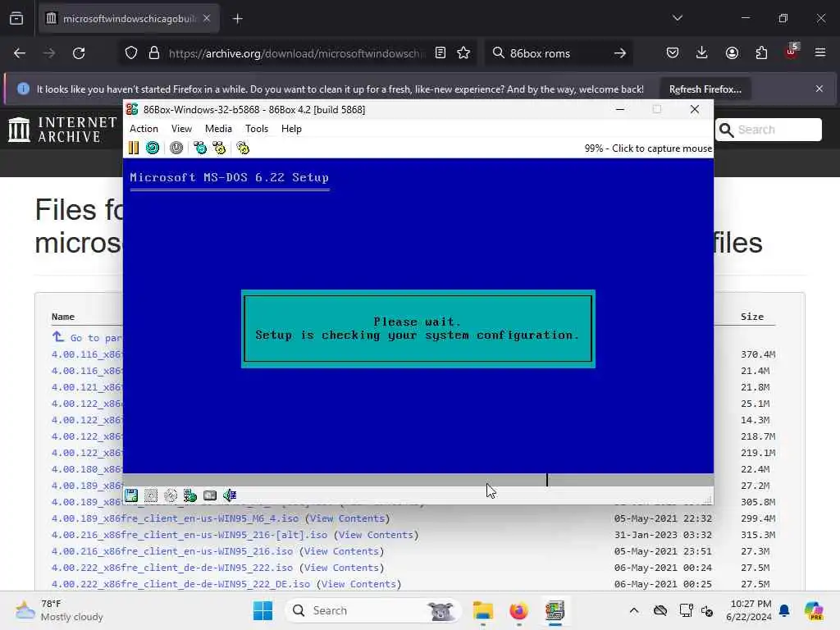840x630 pixels.
Task: Click the 'Go to parent directory' link
Action: point(87,337)
